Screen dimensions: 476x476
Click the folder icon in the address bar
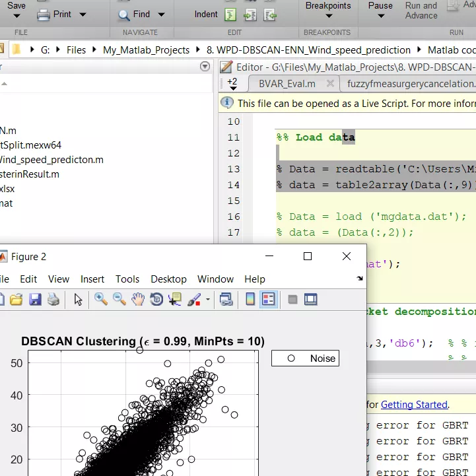17,49
